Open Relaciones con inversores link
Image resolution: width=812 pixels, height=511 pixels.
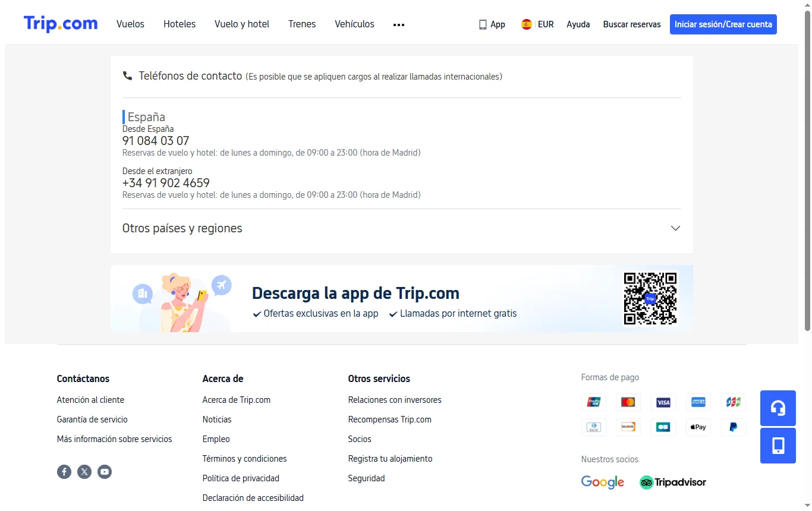pyautogui.click(x=395, y=400)
